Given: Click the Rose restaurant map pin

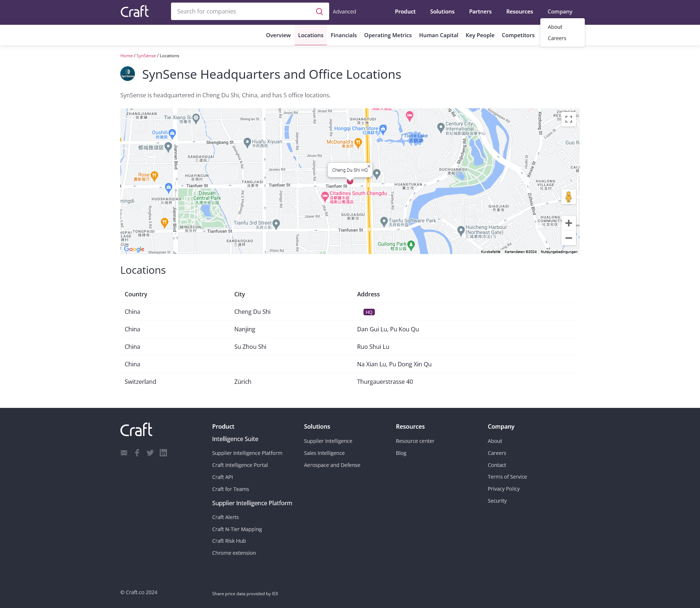Looking at the screenshot, I should 154,176.
